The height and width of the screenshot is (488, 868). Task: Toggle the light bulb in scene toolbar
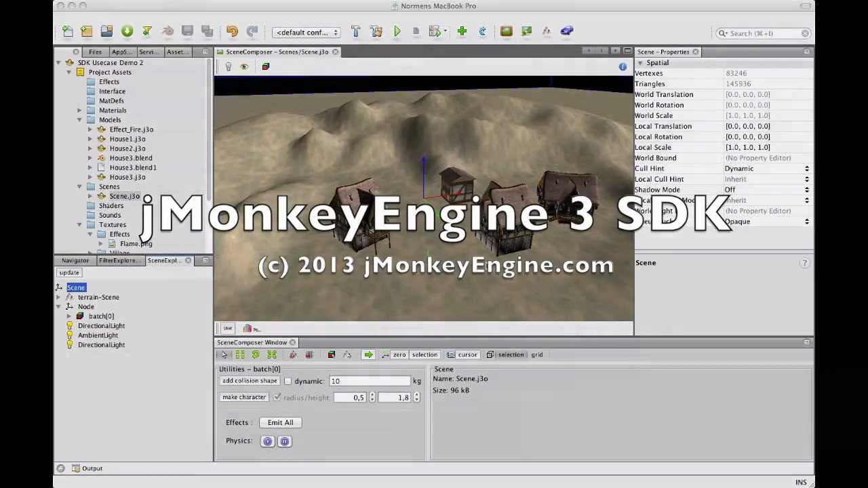(229, 66)
